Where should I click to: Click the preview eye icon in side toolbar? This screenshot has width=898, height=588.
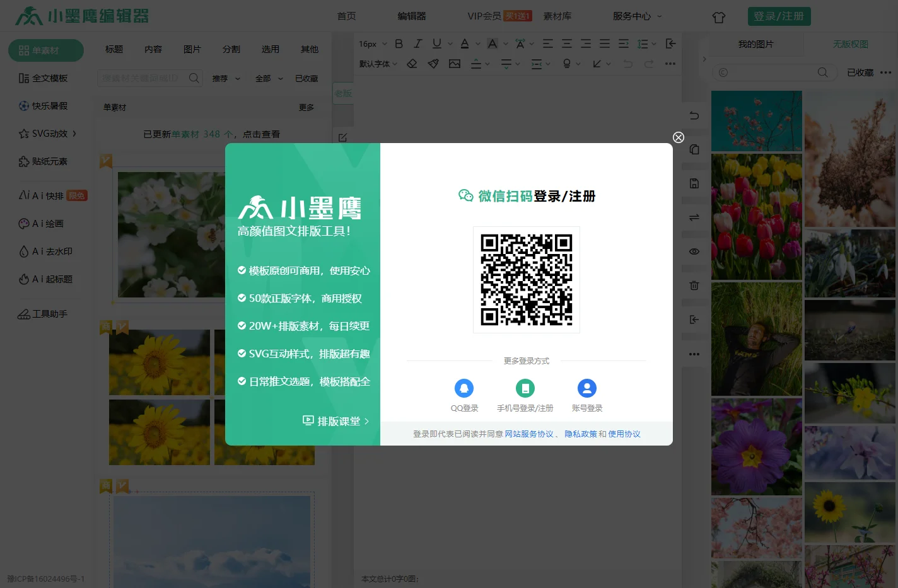pos(694,251)
